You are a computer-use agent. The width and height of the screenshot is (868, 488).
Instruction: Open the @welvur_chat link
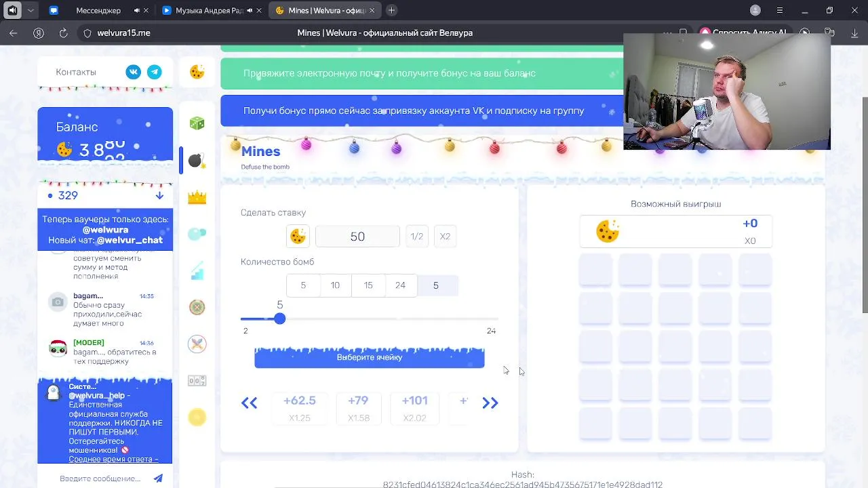pos(130,240)
